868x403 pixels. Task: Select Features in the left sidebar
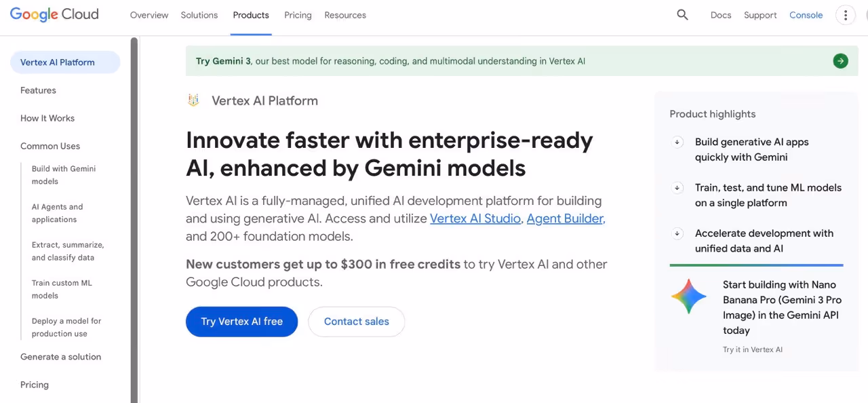point(38,90)
